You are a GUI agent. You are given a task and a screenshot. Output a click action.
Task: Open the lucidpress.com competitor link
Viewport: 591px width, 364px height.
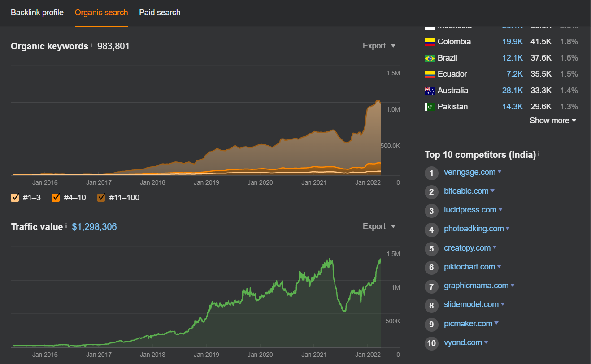click(470, 210)
